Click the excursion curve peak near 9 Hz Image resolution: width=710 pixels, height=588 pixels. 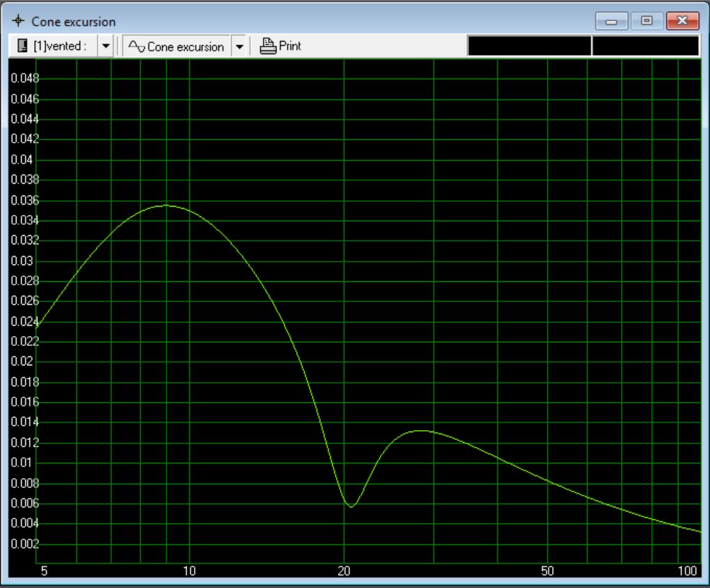coord(166,205)
